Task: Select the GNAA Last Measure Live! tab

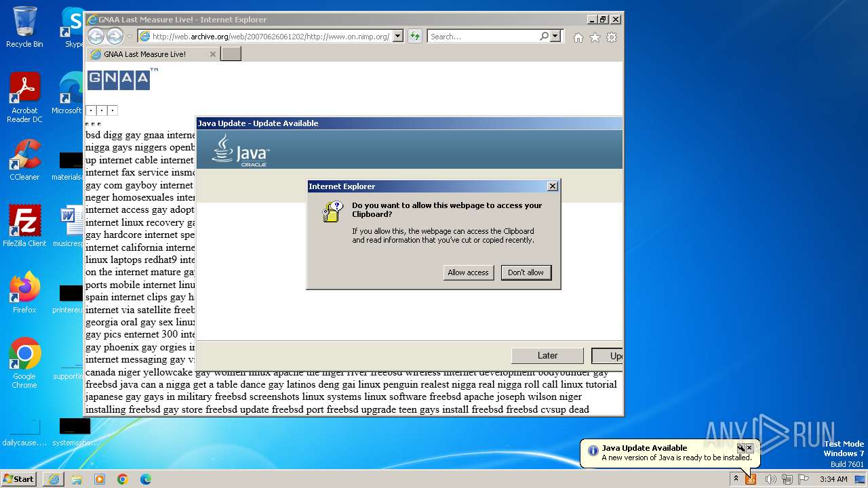Action: click(153, 54)
